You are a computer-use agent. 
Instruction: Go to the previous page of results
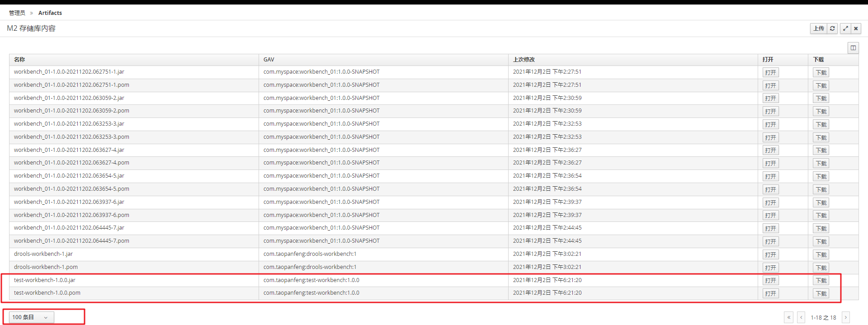pyautogui.click(x=801, y=317)
